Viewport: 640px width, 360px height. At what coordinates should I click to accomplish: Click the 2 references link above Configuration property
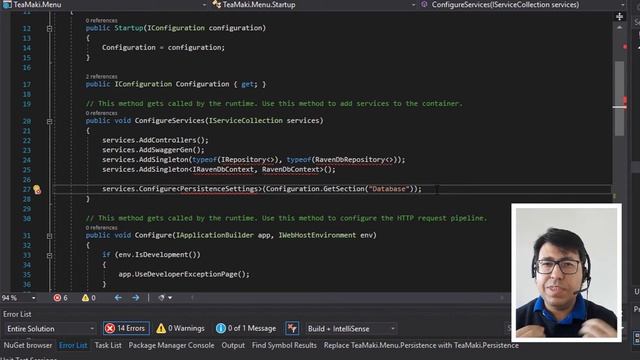click(101, 76)
